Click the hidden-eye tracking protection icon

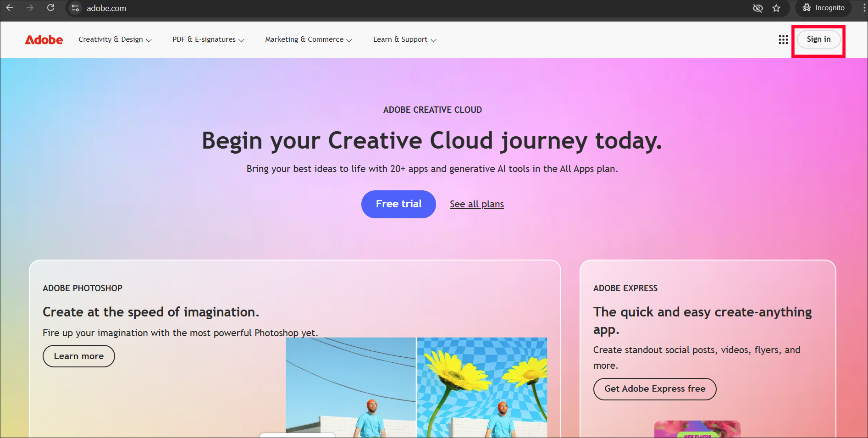point(757,8)
